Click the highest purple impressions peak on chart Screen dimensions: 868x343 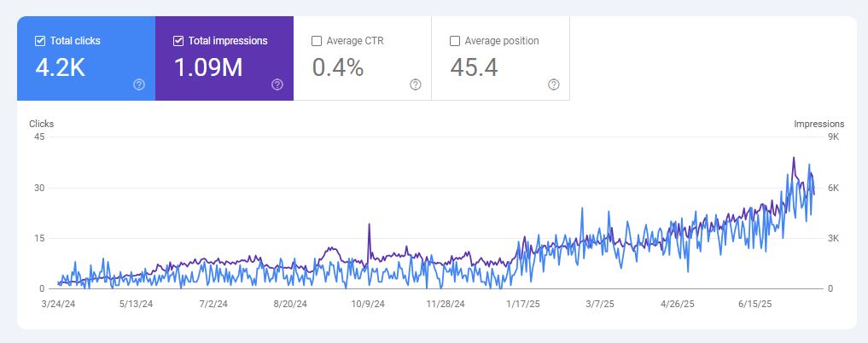pyautogui.click(x=794, y=158)
